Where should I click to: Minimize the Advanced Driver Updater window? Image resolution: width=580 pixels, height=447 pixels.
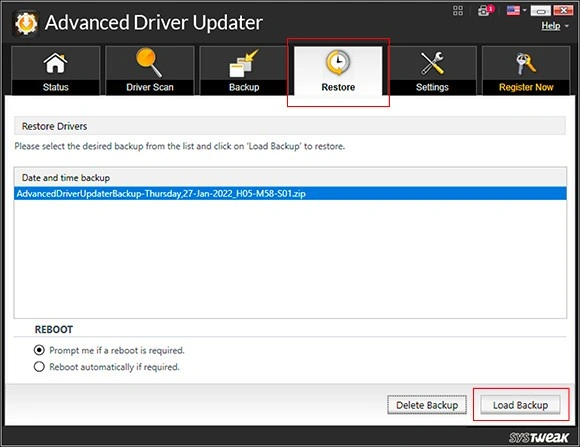pos(540,10)
